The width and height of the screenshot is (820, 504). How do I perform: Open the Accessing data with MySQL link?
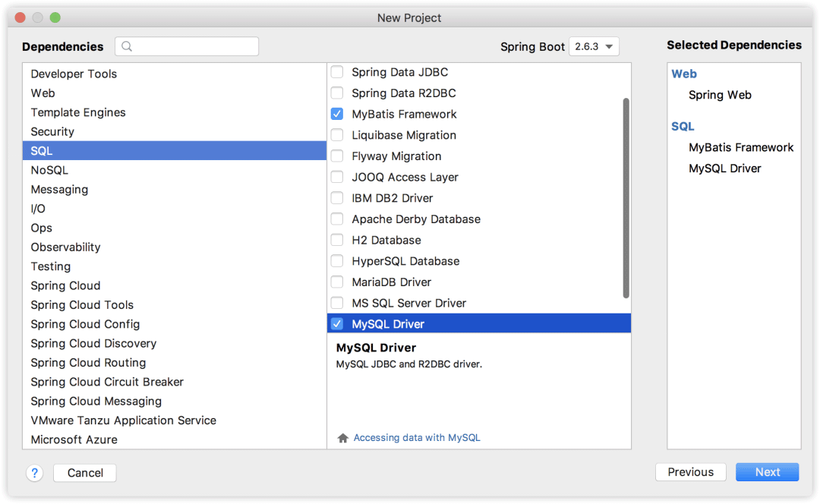tap(417, 438)
